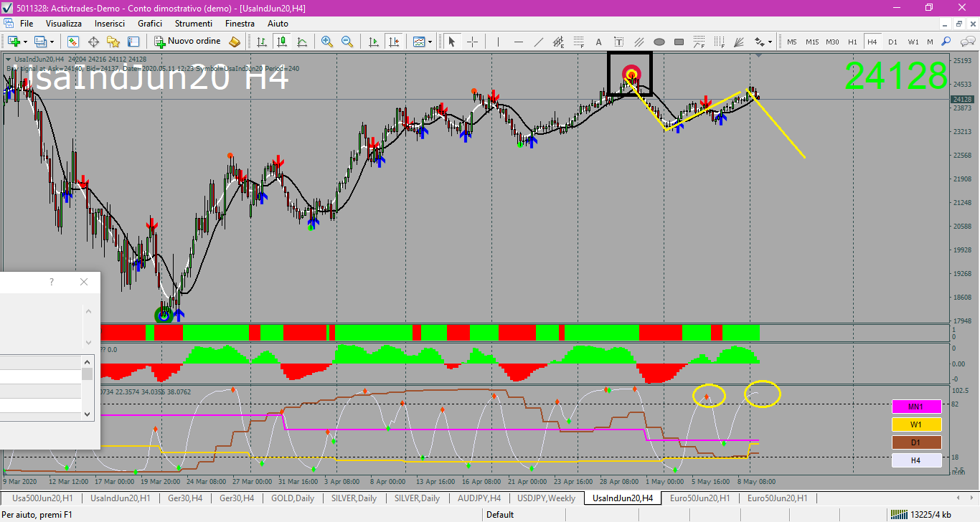Select the trendline drawing tool

[538, 42]
